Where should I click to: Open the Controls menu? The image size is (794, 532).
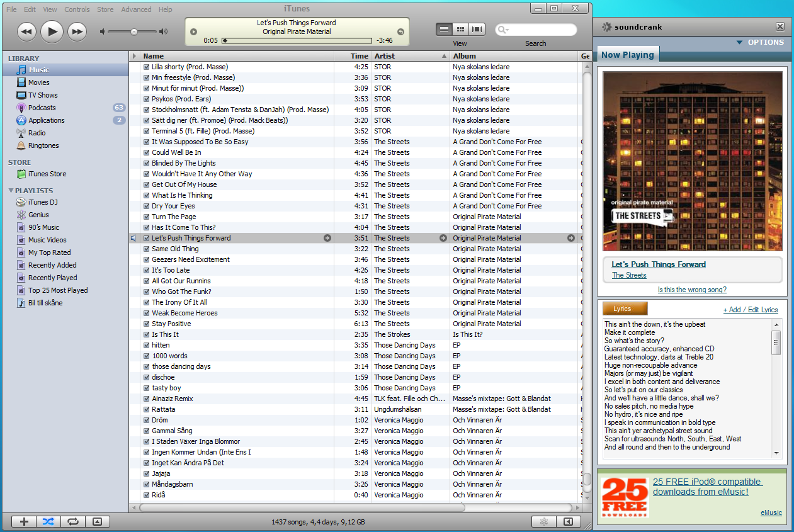(77, 9)
